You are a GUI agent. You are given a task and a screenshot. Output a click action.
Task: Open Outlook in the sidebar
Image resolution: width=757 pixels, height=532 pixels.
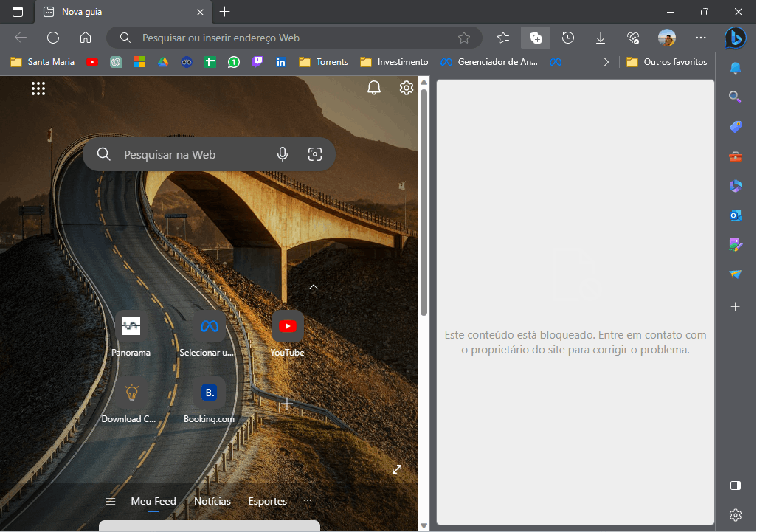pos(735,215)
